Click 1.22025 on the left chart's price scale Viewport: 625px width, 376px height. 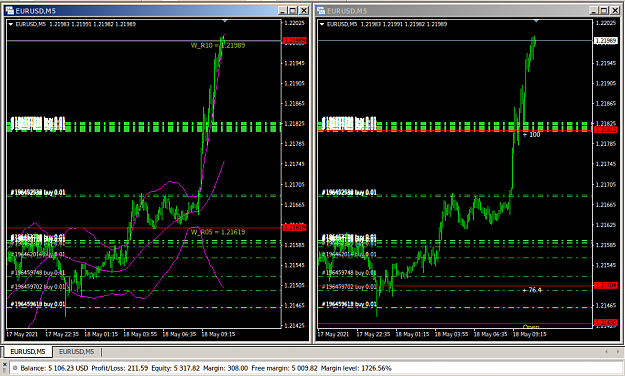pos(295,23)
